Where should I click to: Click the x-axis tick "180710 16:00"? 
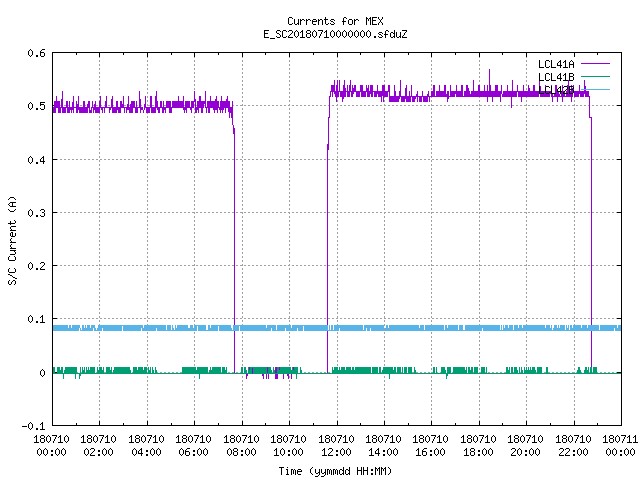431,446
